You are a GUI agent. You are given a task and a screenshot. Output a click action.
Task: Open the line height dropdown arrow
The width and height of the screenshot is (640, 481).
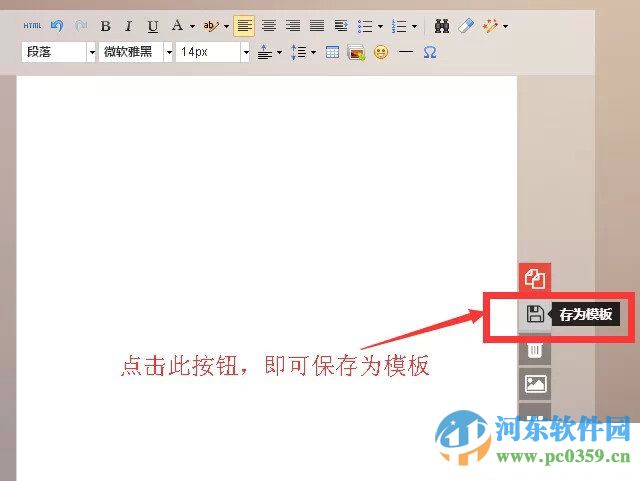313,52
